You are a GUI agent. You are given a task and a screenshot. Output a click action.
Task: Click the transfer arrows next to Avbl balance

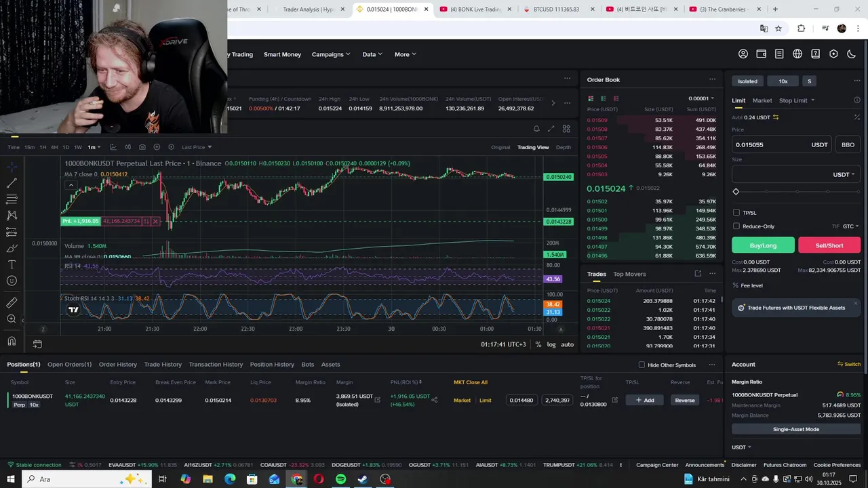click(776, 117)
